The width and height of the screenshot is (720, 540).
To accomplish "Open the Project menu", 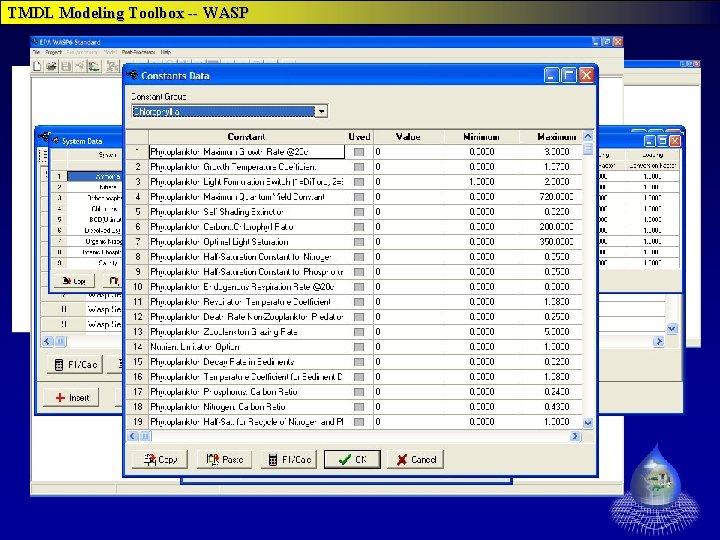I will 53,52.
